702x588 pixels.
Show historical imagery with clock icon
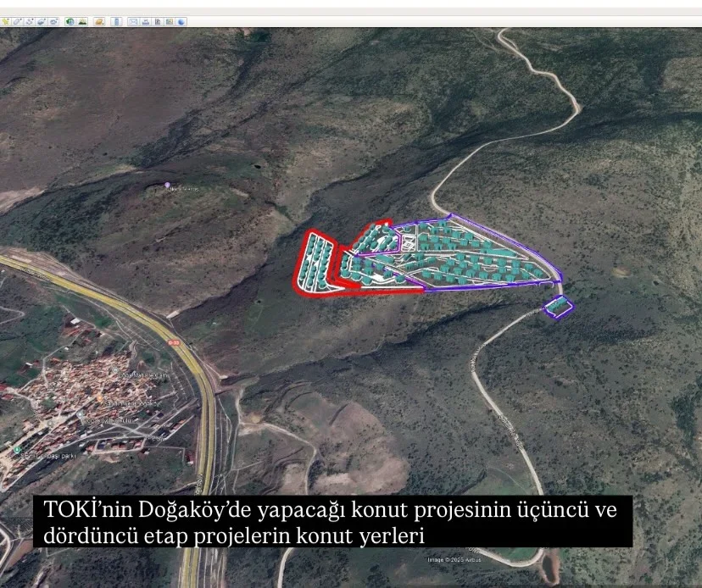[x=70, y=21]
